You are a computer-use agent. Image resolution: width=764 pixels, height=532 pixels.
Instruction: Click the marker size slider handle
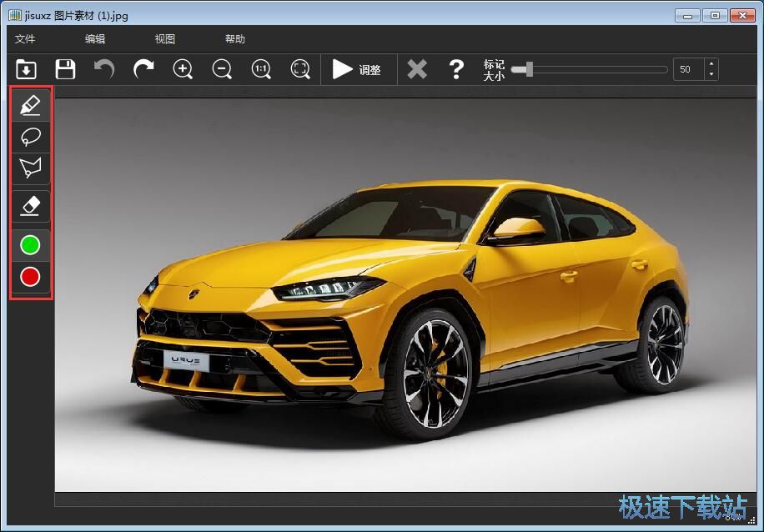tap(529, 69)
